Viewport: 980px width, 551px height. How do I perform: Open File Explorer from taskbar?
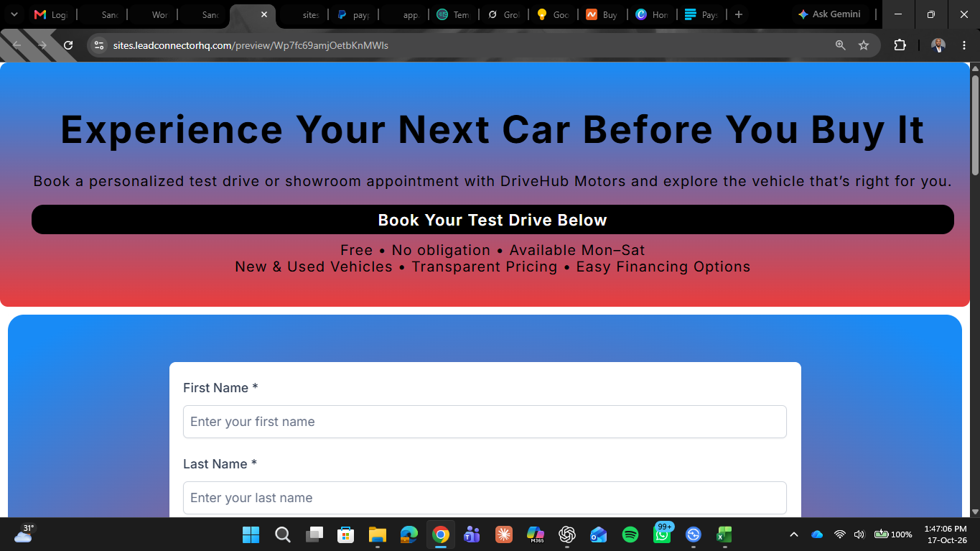click(377, 534)
